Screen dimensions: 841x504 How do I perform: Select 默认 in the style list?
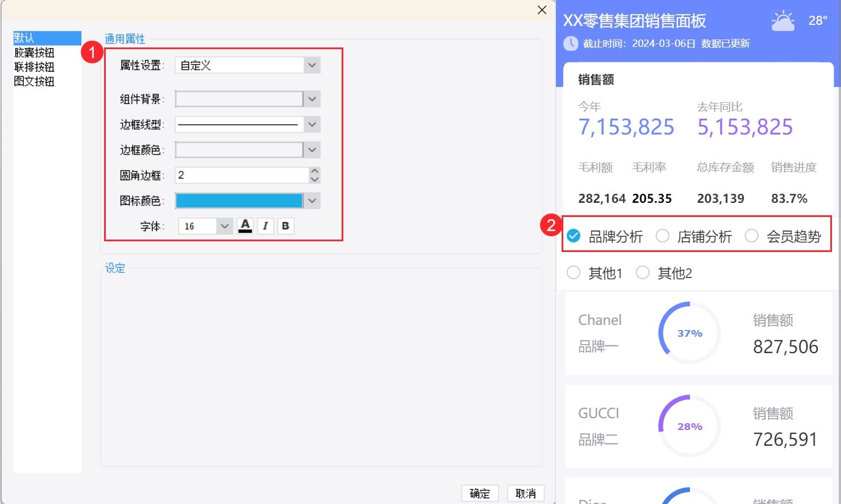(x=48, y=38)
